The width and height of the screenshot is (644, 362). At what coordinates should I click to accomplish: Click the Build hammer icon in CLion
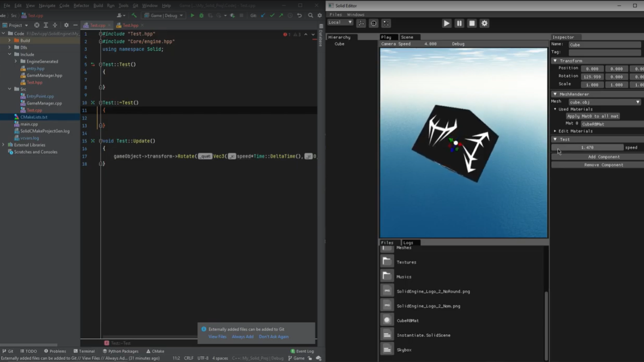coord(134,16)
